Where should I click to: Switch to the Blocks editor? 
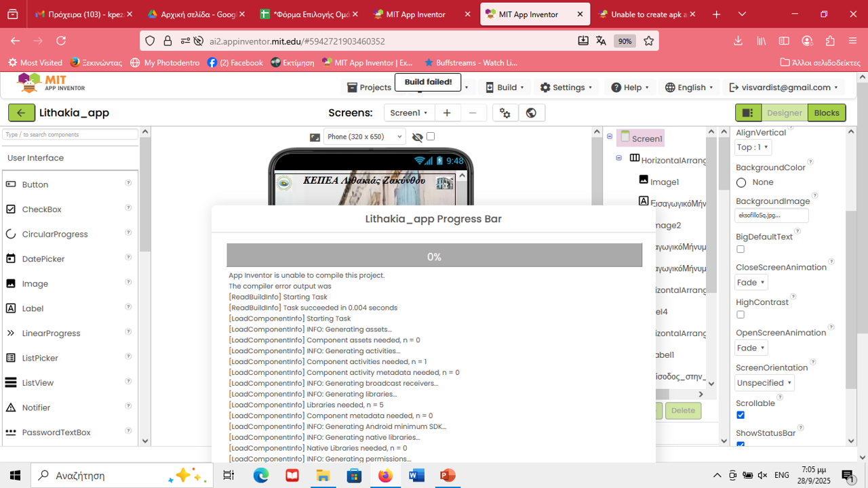pyautogui.click(x=826, y=113)
